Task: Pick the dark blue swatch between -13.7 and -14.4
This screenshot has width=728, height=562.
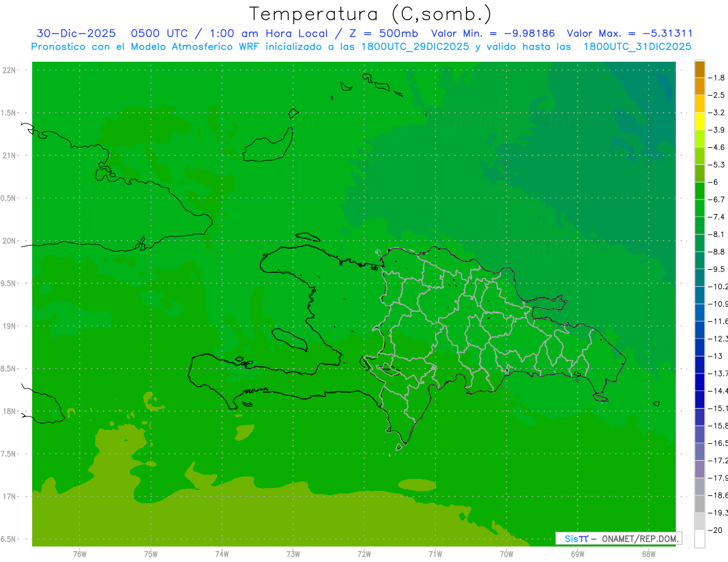Action: [x=699, y=382]
